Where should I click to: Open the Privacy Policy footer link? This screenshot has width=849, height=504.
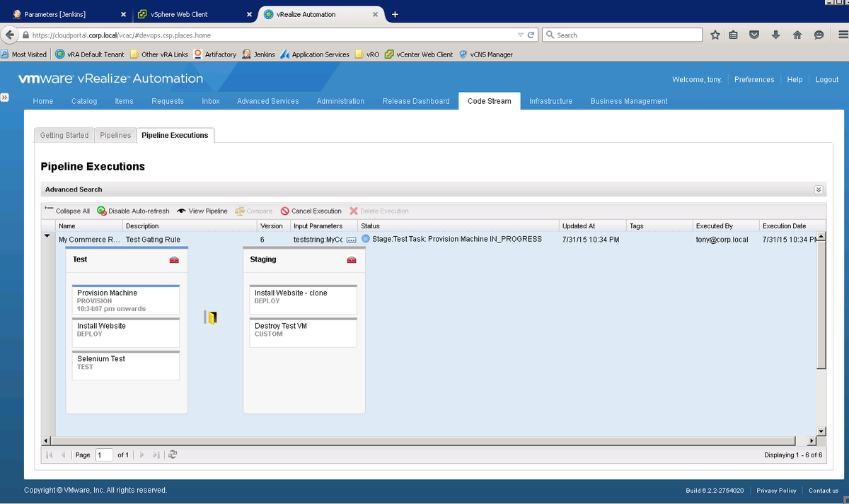(x=776, y=491)
